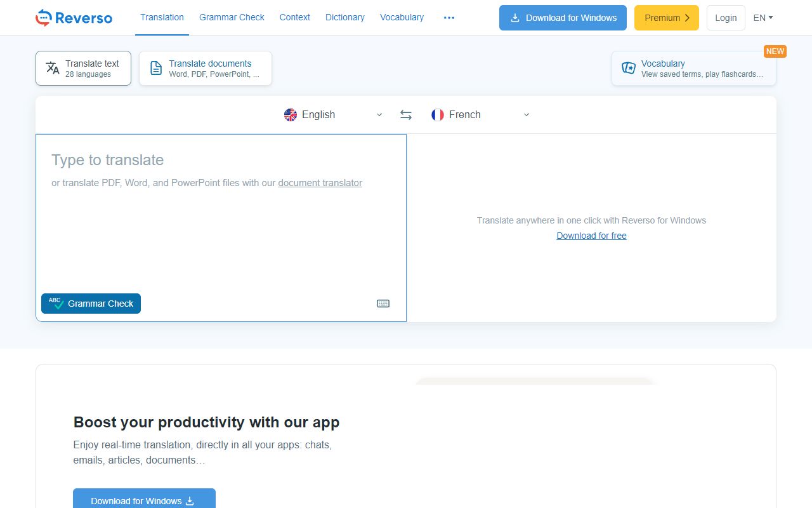Go to the Dictionary tab

click(x=344, y=18)
